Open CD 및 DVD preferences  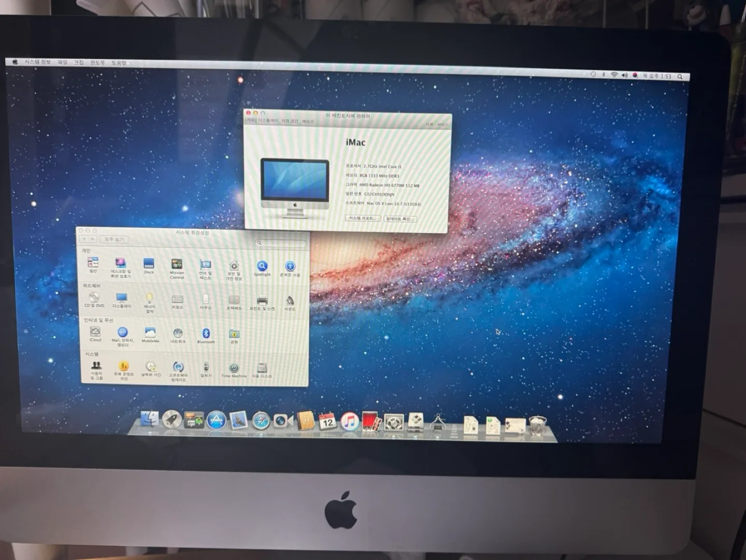[94, 300]
